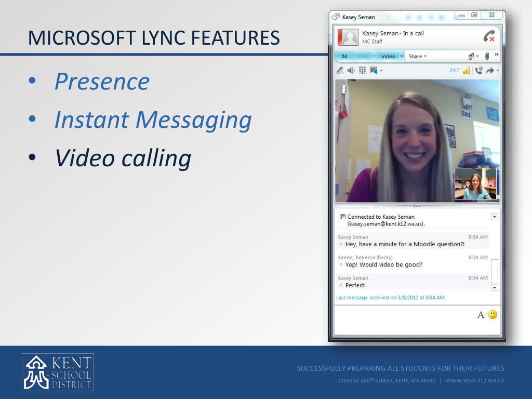This screenshot has height=399, width=532.
Task: Click the self-view video preview thumbnail
Action: (475, 183)
